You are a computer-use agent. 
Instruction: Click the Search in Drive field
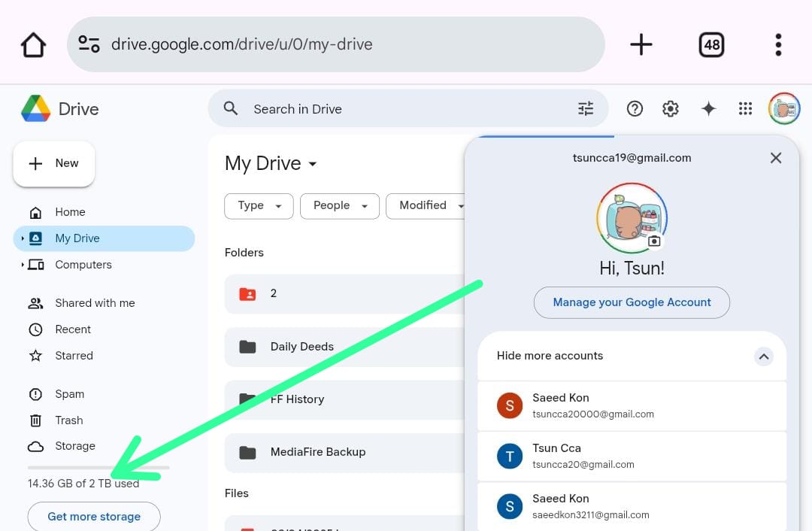click(x=406, y=109)
